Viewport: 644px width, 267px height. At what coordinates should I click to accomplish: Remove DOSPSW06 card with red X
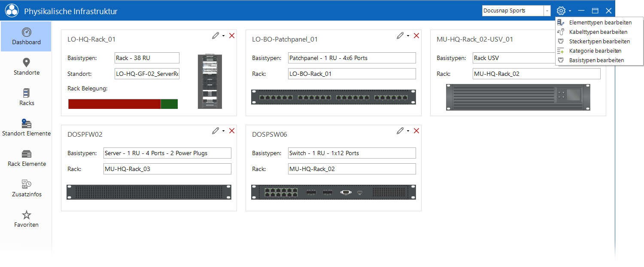[416, 131]
